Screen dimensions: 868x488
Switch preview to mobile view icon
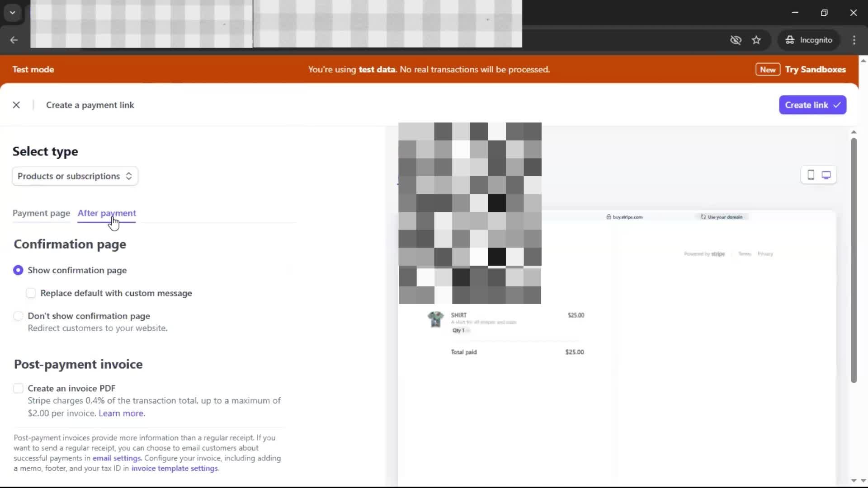(811, 175)
